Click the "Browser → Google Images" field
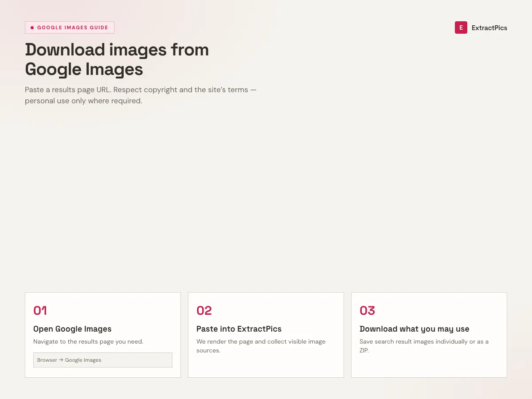The height and width of the screenshot is (399, 532). click(103, 360)
